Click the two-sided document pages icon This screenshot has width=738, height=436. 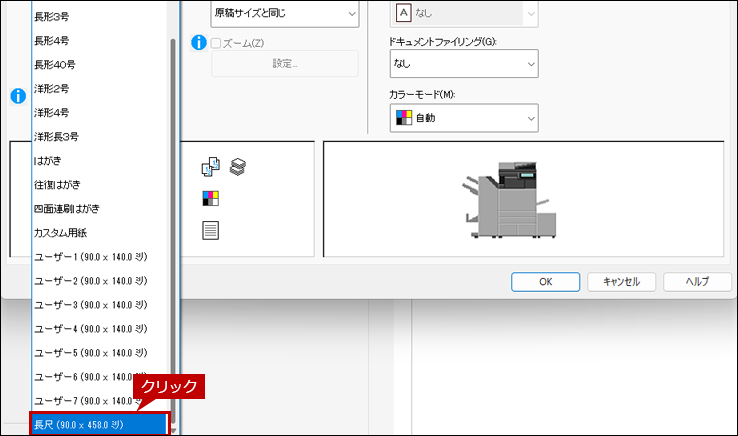click(x=210, y=166)
